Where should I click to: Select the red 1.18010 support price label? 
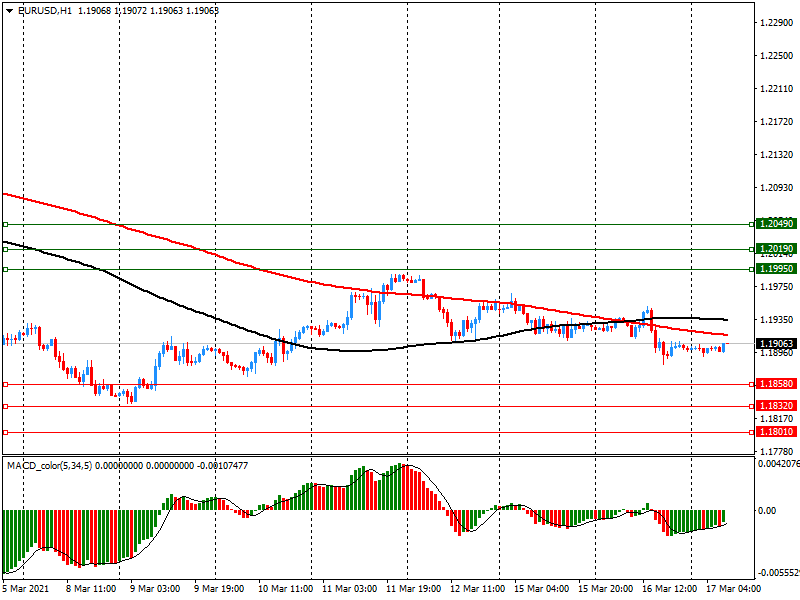(776, 432)
